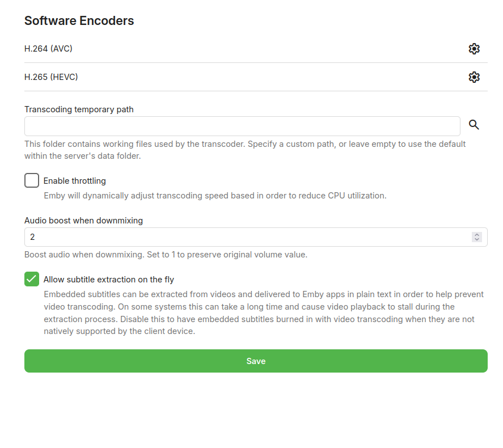Click the "Audio boost when downmixing" field label
This screenshot has width=503, height=448.
click(x=83, y=221)
